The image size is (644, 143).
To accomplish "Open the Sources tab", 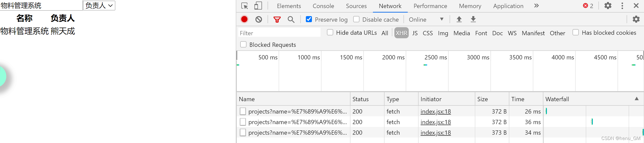I will click(356, 6).
